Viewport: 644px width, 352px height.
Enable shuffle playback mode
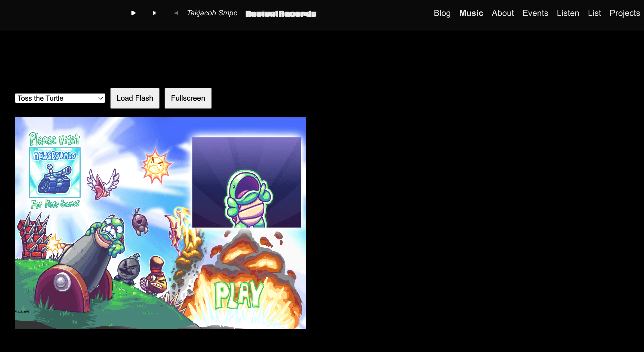coord(176,13)
